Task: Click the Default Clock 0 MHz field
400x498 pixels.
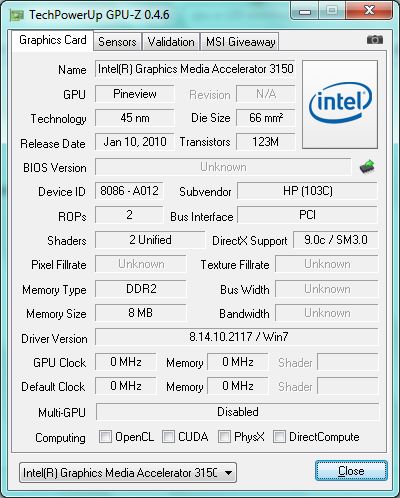Action: (x=126, y=386)
